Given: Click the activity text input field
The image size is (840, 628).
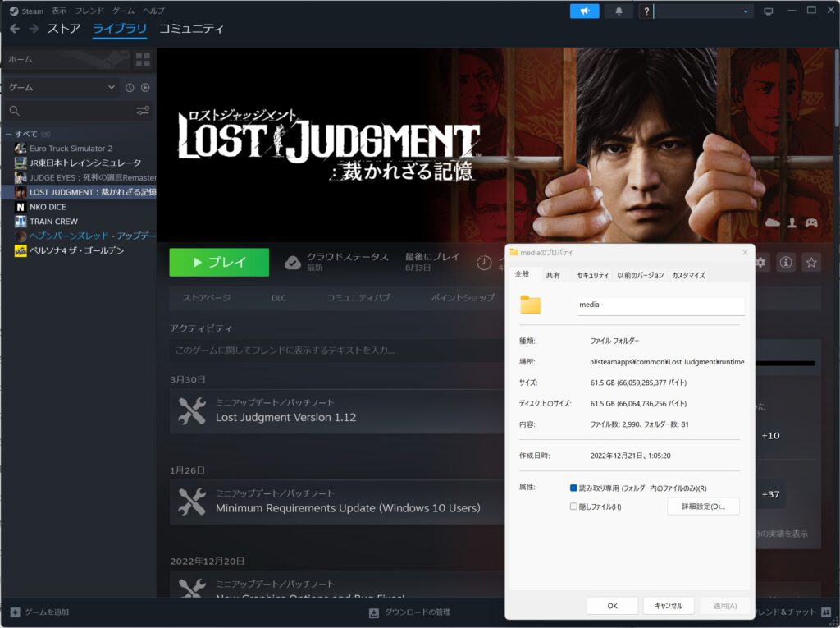Looking at the screenshot, I should tap(337, 351).
